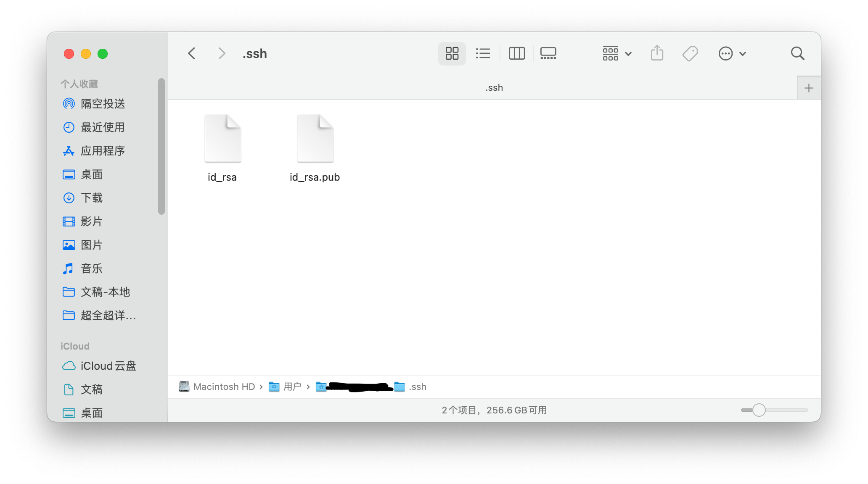
Task: Click Macintosh HD in path bar
Action: point(224,387)
